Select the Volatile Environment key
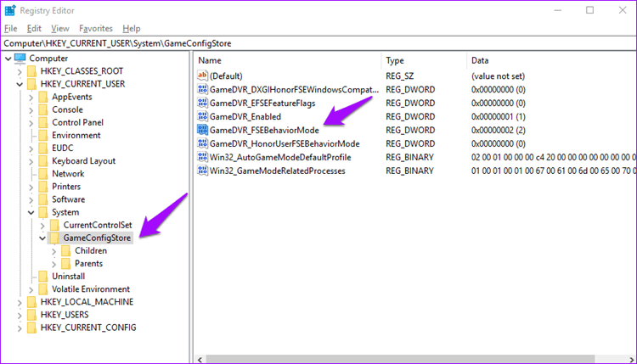Screen dimensions: 637x364 click(x=91, y=289)
